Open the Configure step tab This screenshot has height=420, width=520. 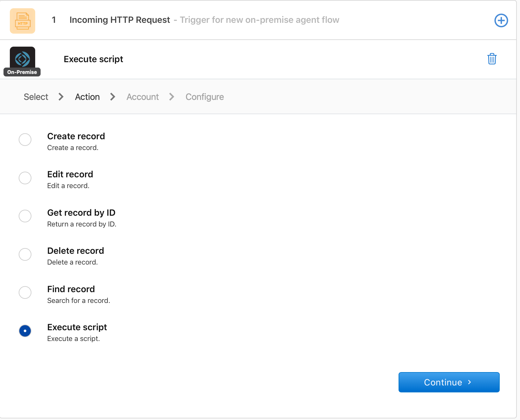tap(205, 97)
